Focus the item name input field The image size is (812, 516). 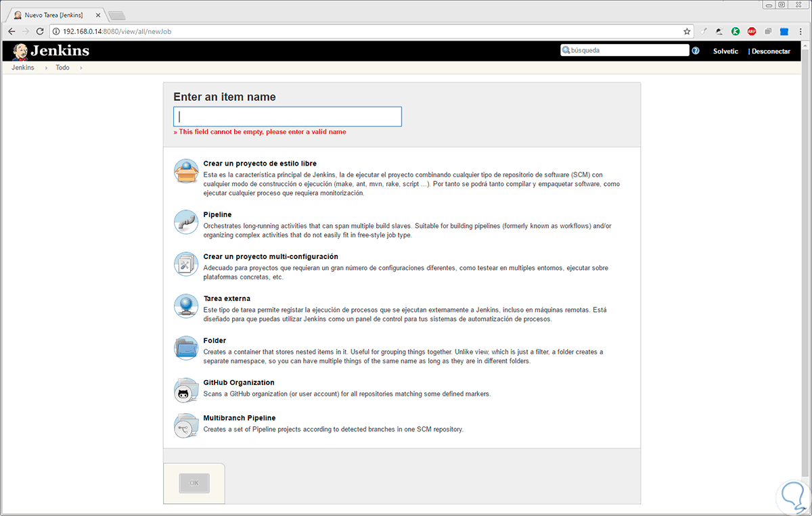[288, 116]
